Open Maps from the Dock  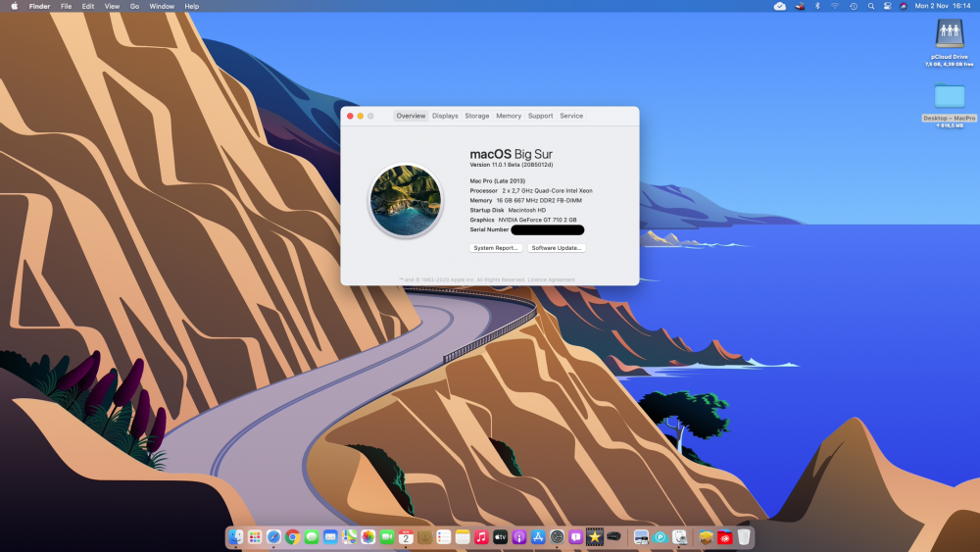click(350, 536)
